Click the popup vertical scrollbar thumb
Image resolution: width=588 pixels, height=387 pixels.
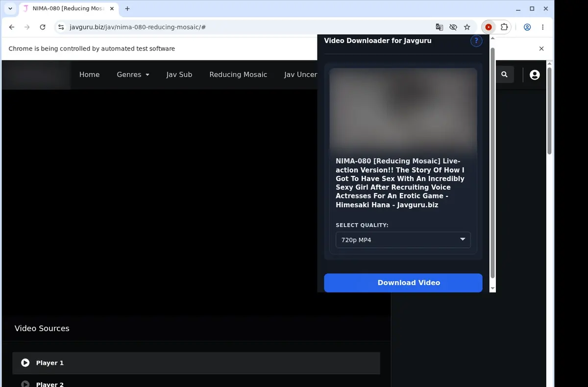(492, 163)
